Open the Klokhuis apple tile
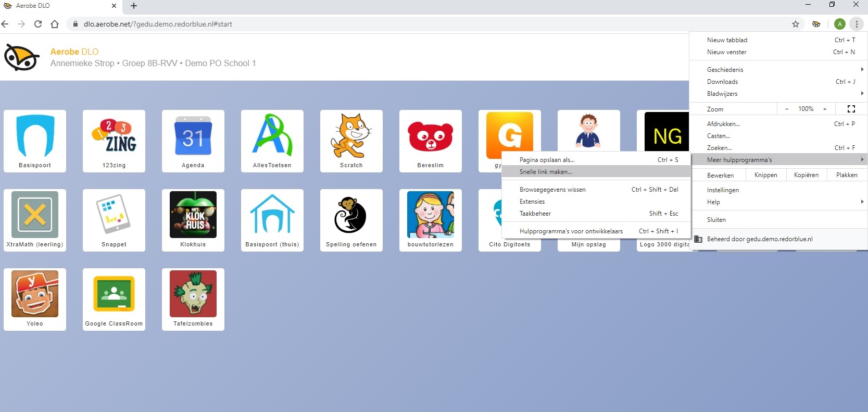The image size is (868, 412). (193, 220)
